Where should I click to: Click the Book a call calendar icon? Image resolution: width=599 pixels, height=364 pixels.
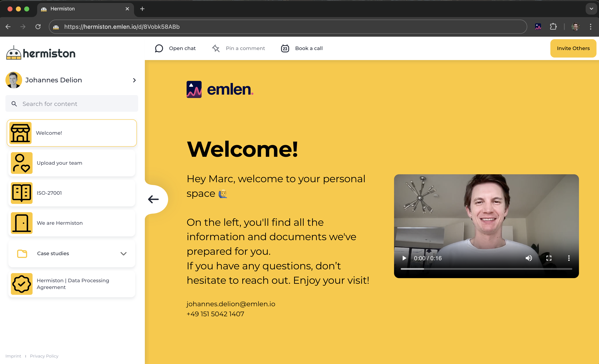point(285,48)
